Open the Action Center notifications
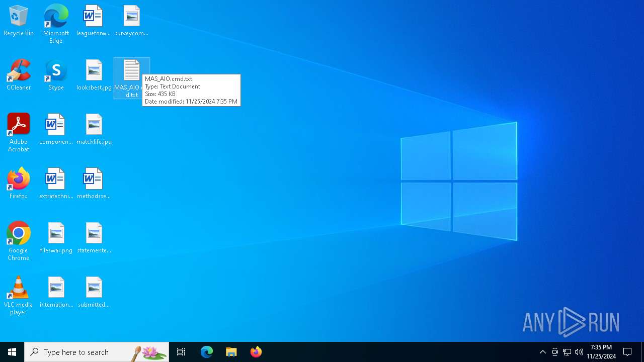Viewport: 644px width, 362px height. (x=627, y=352)
